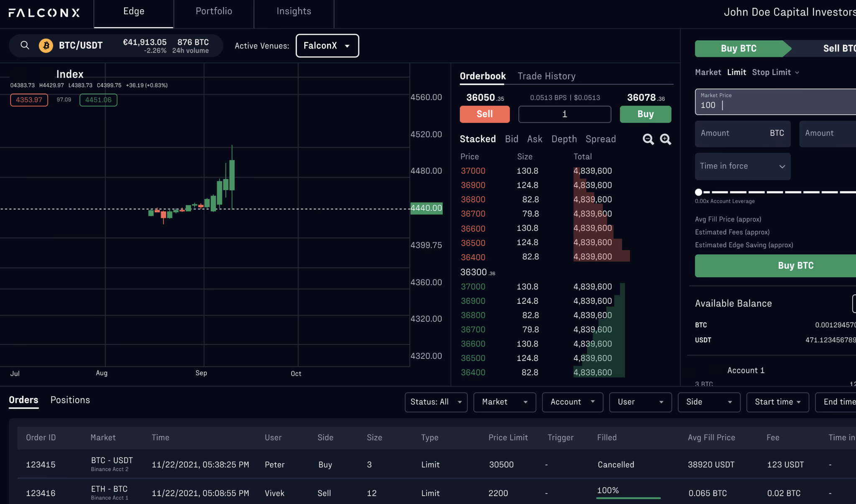Click the Bitcoin coin icon

tap(46, 45)
